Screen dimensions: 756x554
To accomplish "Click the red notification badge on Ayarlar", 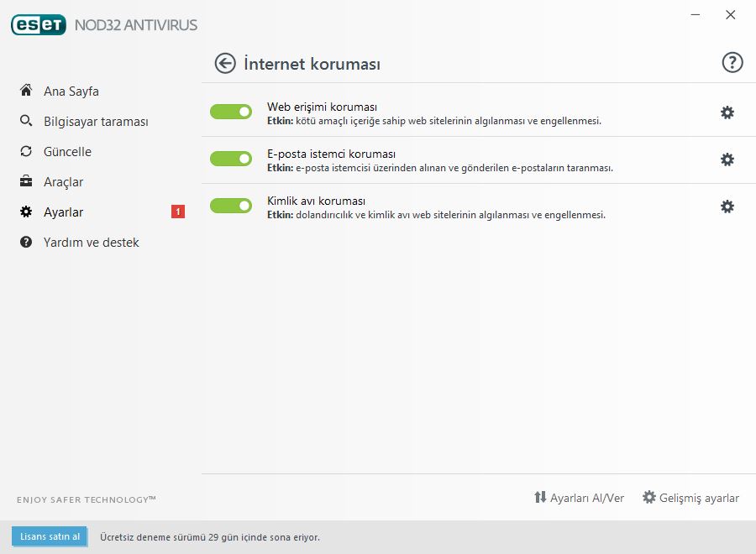I will pyautogui.click(x=178, y=212).
